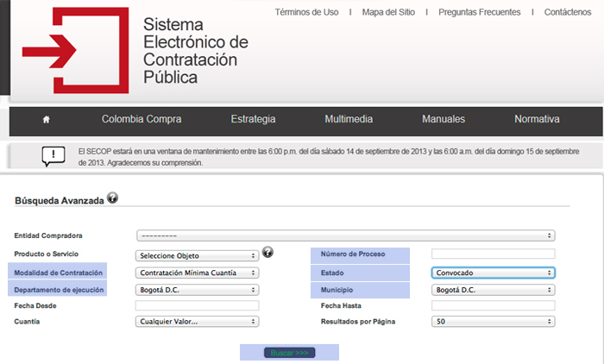
Task: Click the Número de Proceso input field
Action: click(x=493, y=254)
